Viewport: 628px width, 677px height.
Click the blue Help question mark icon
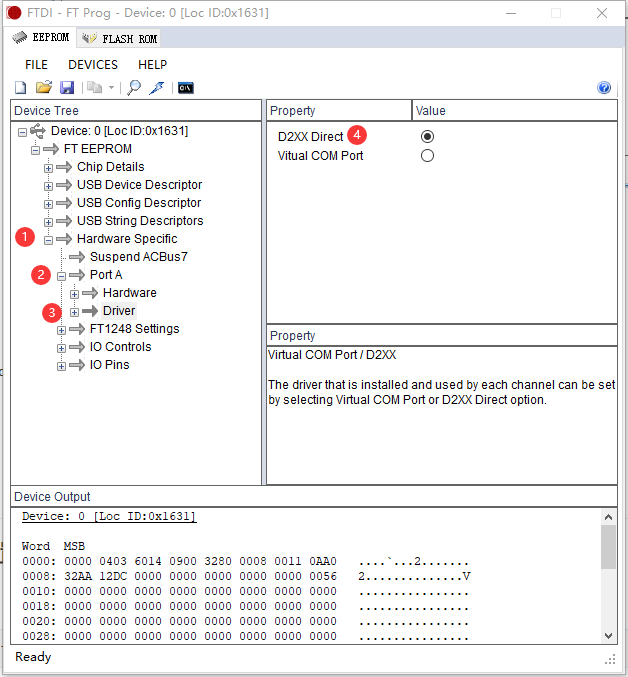604,88
